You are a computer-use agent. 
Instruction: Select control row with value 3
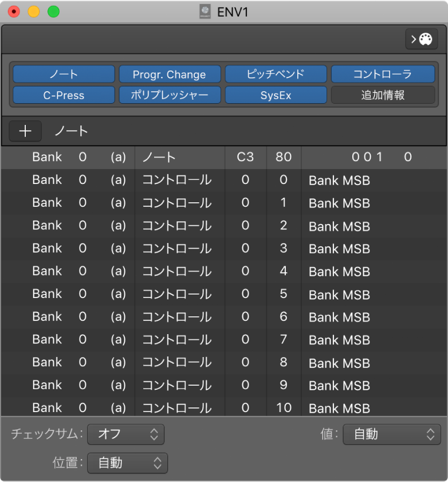pos(224,248)
